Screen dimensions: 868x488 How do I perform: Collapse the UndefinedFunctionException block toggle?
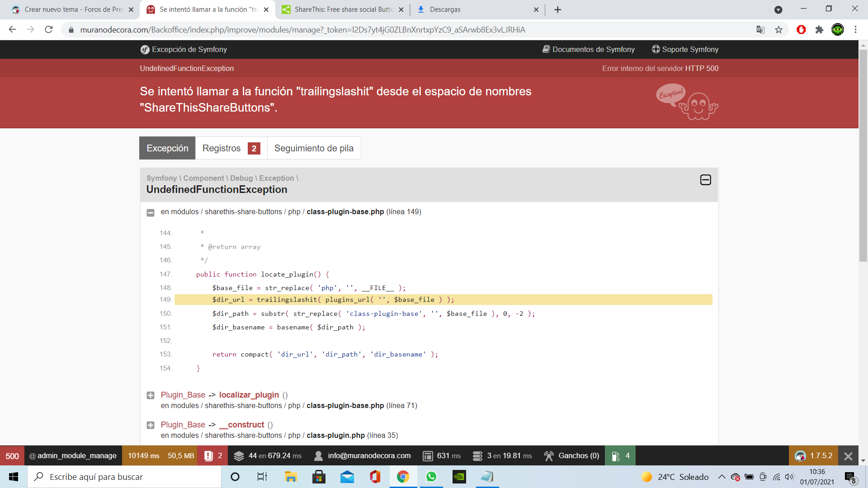click(x=705, y=180)
